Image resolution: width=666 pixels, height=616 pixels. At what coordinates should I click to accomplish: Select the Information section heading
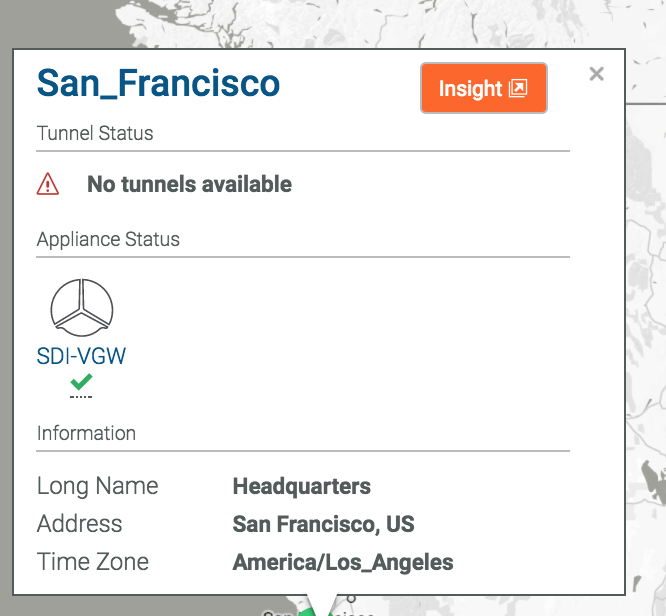pos(86,433)
